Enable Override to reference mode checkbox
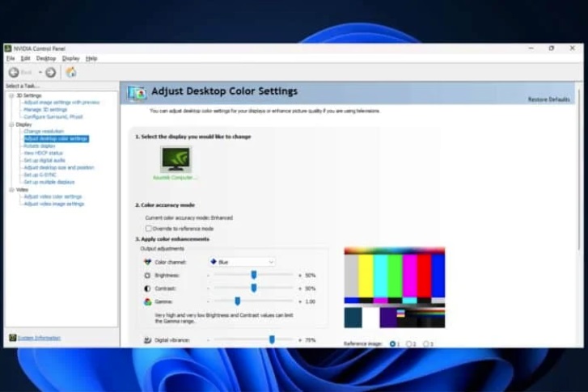The image size is (588, 392). coord(149,228)
